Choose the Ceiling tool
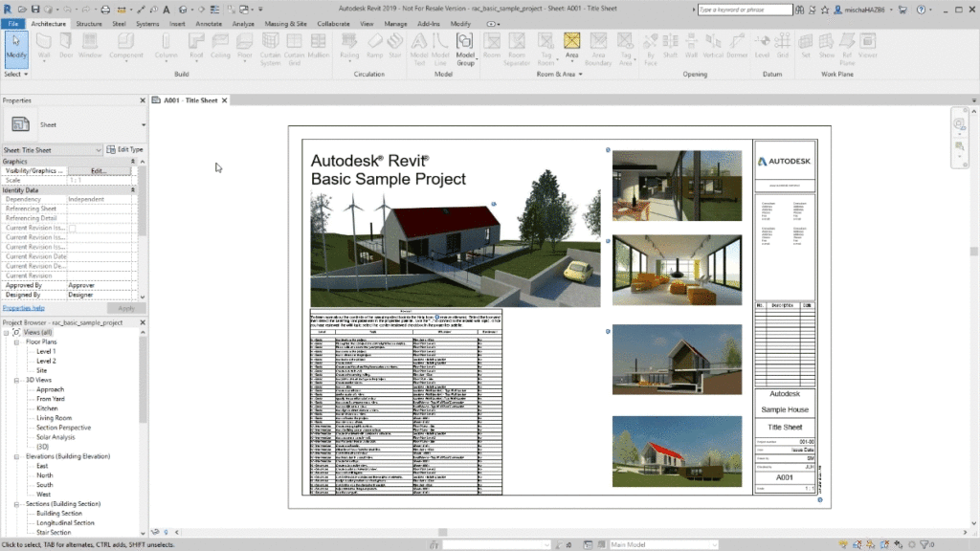Screen dimensions: 980x551 [220, 46]
